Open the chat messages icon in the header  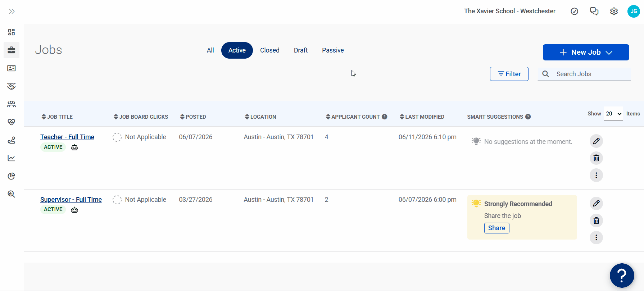(594, 12)
